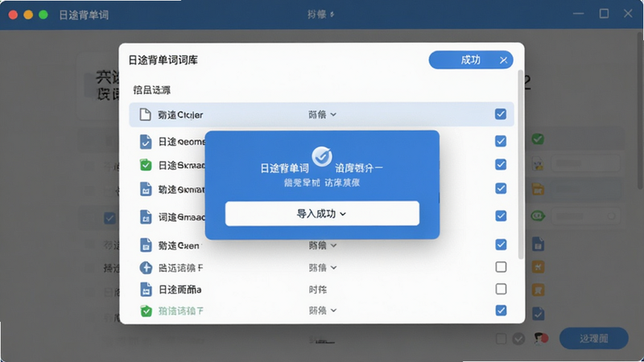Click the green shield icon in the green-text row
644x362 pixels.
pyautogui.click(x=146, y=311)
